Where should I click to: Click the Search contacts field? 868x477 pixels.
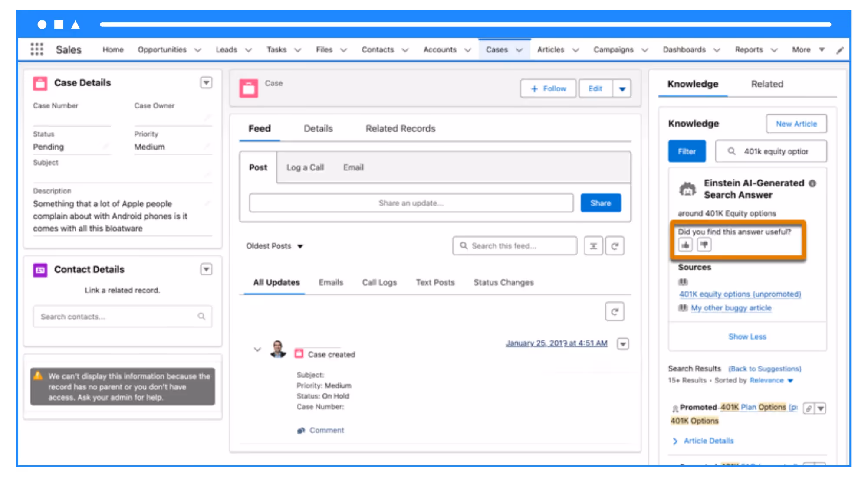tap(122, 317)
